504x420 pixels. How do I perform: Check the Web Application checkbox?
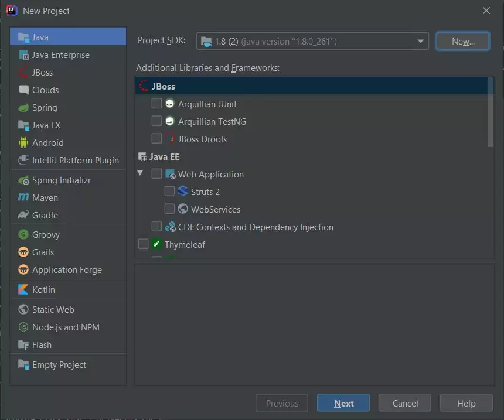156,174
